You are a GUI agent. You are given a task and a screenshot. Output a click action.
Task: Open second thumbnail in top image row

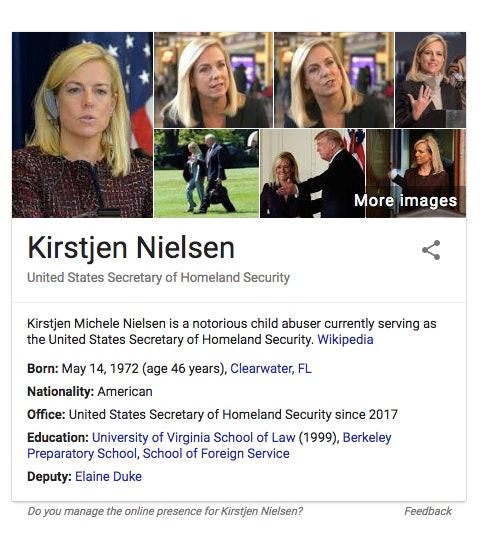click(213, 80)
